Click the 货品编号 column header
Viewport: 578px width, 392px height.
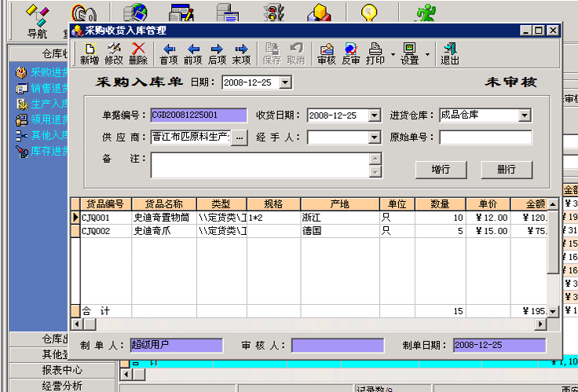(106, 204)
